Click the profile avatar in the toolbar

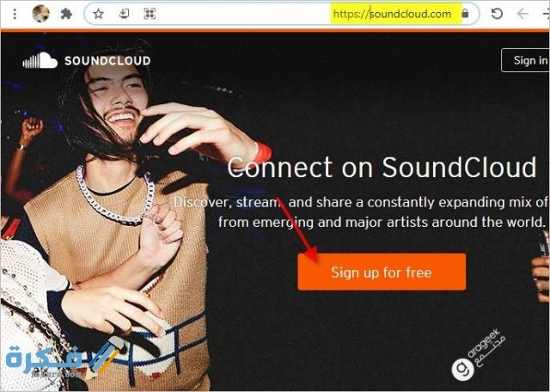(x=40, y=14)
